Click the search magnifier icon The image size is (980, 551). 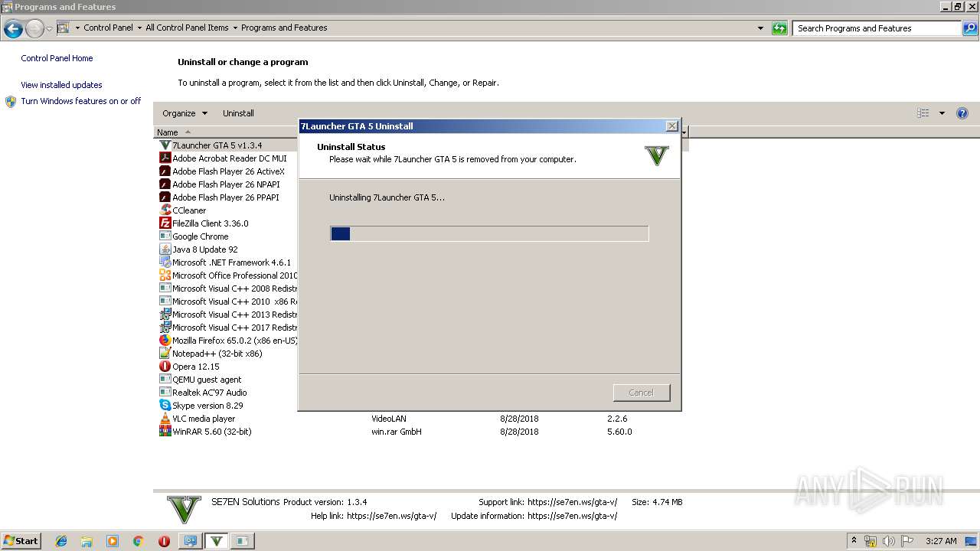[970, 28]
